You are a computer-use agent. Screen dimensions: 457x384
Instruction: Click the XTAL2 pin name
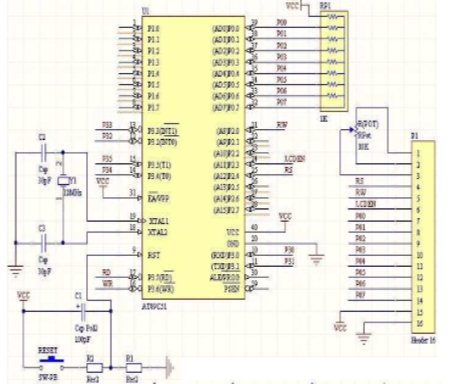[x=157, y=232]
